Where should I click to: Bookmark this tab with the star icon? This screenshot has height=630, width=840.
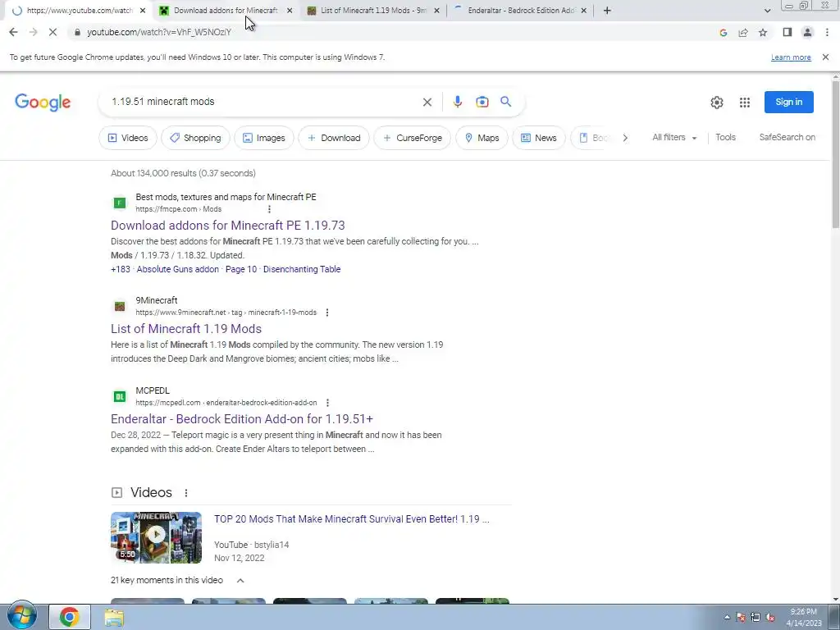(x=763, y=33)
